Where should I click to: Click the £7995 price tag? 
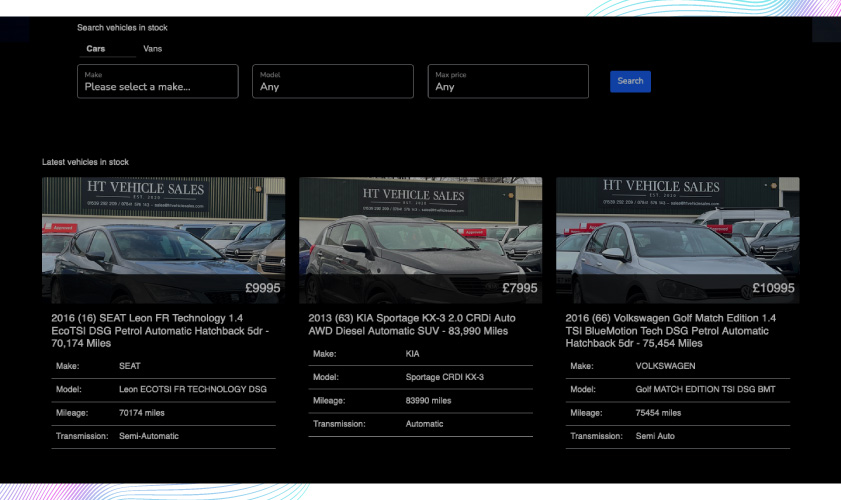pyautogui.click(x=520, y=288)
